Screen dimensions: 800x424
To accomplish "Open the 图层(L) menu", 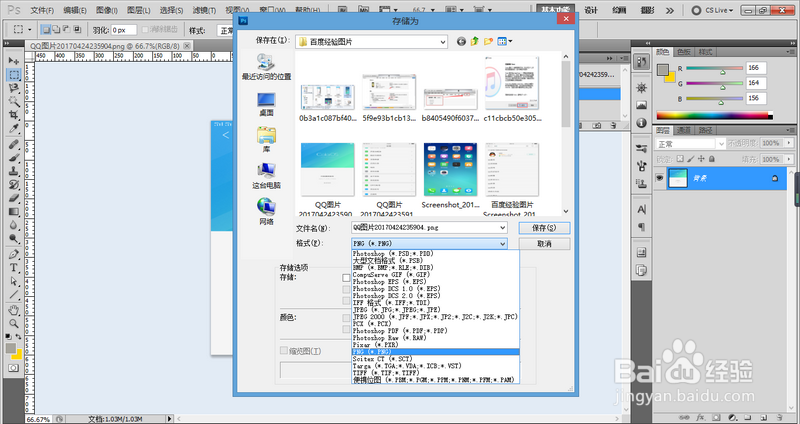I will (x=139, y=10).
